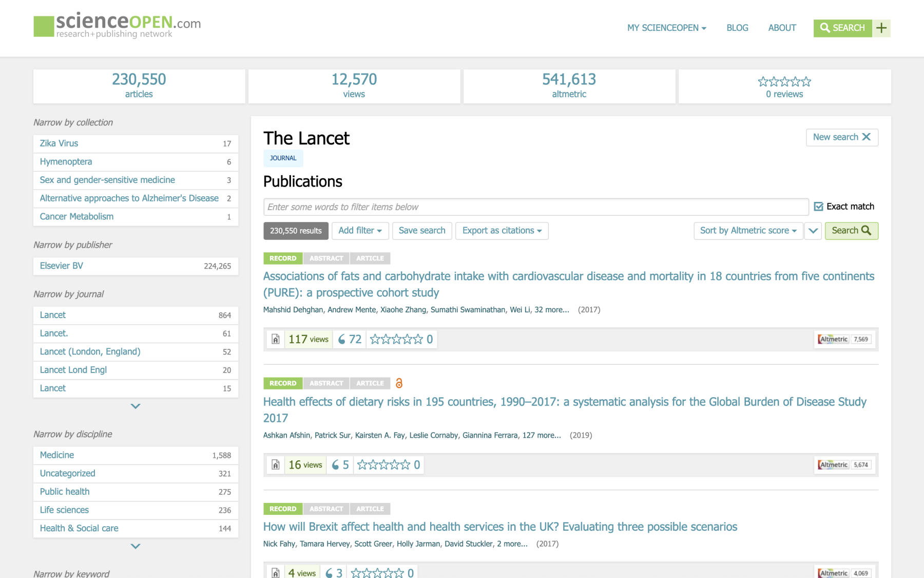Click the publications filter text field

pyautogui.click(x=535, y=207)
